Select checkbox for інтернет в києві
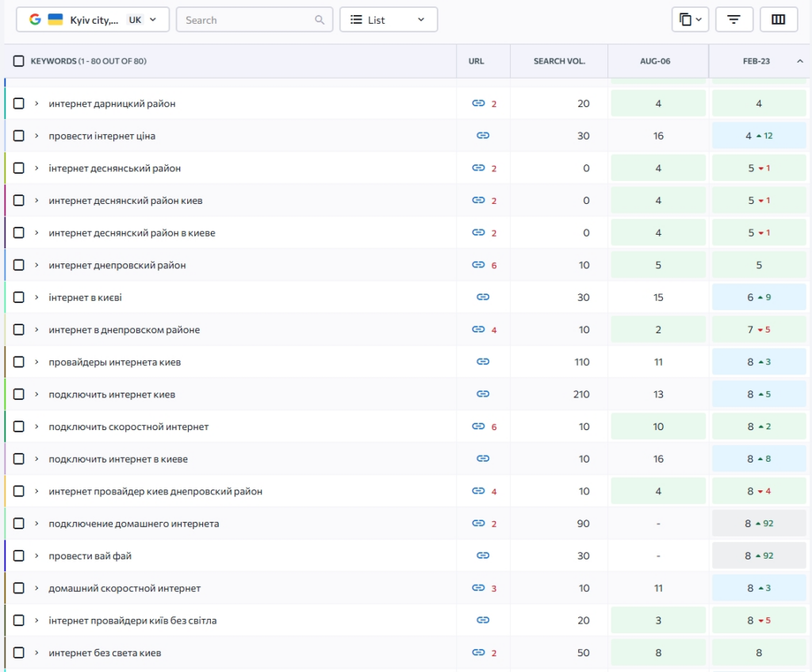812x672 pixels. pyautogui.click(x=19, y=298)
